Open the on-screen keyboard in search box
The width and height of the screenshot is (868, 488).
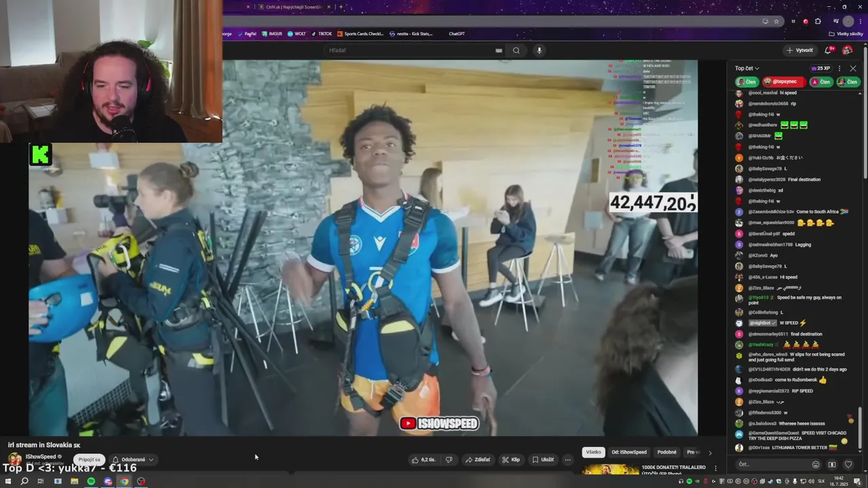(498, 50)
